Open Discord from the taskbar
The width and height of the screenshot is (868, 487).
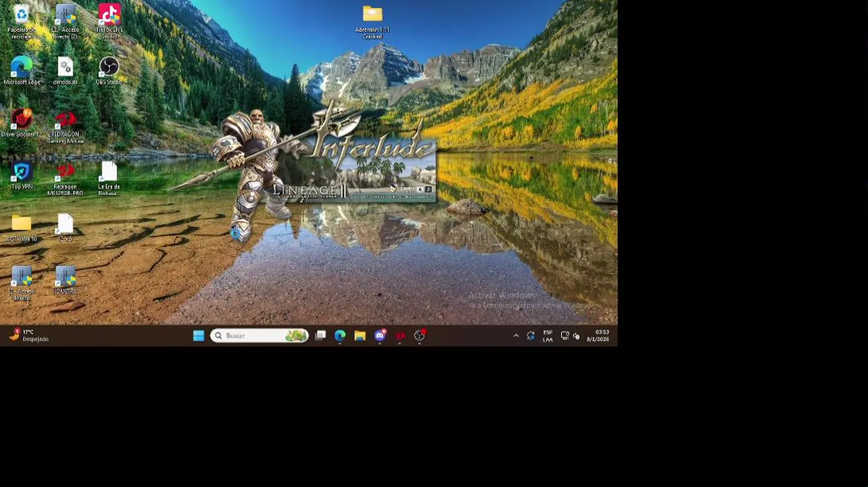pyautogui.click(x=380, y=335)
